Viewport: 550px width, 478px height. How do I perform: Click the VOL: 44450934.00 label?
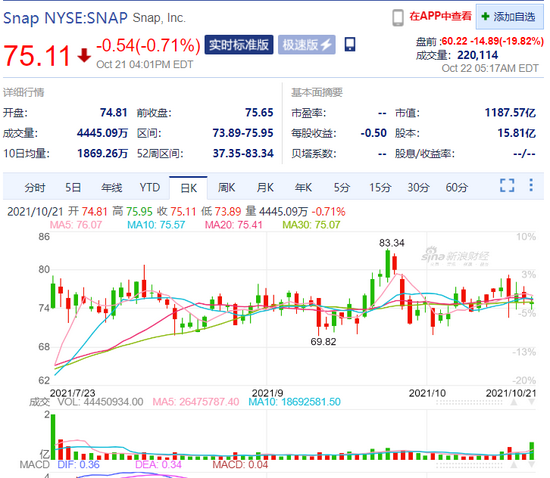(x=101, y=402)
